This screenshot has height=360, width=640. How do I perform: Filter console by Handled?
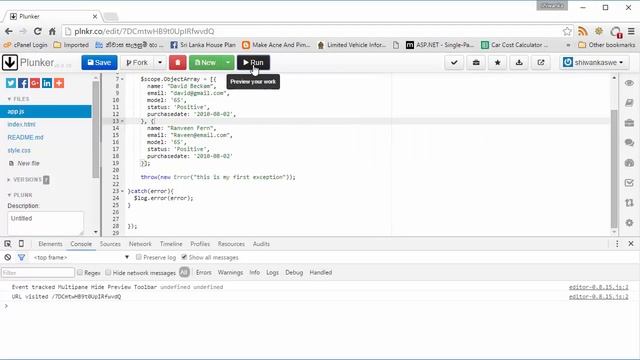click(x=320, y=272)
